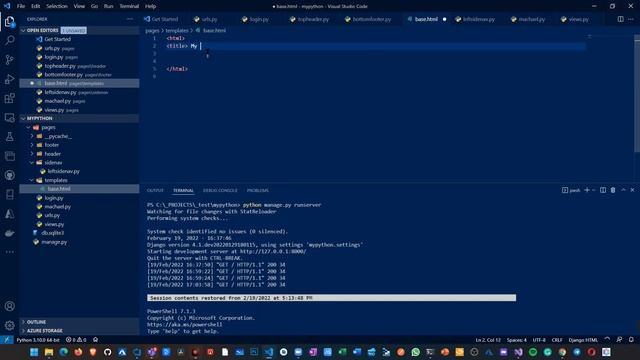Switch to the Debug Console panel tab

(220, 191)
